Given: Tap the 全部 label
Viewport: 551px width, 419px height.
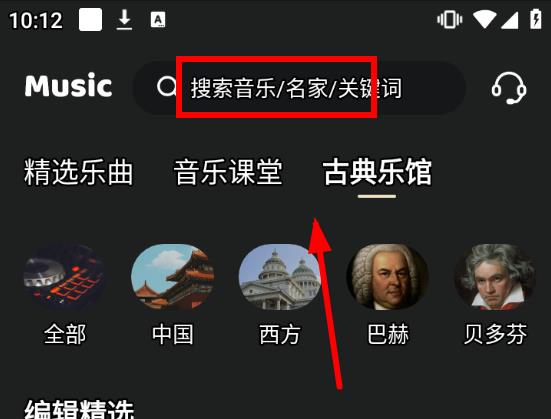Looking at the screenshot, I should click(65, 334).
